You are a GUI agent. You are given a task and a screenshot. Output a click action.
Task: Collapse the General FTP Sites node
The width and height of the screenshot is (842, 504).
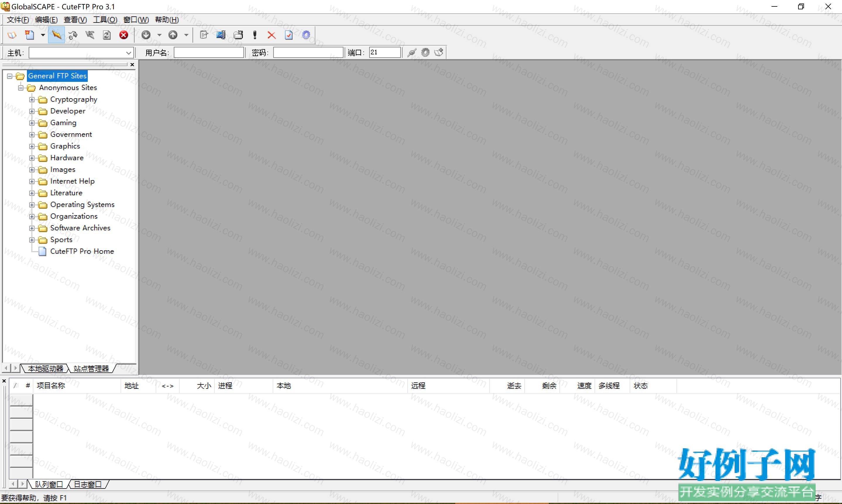[x=10, y=76]
